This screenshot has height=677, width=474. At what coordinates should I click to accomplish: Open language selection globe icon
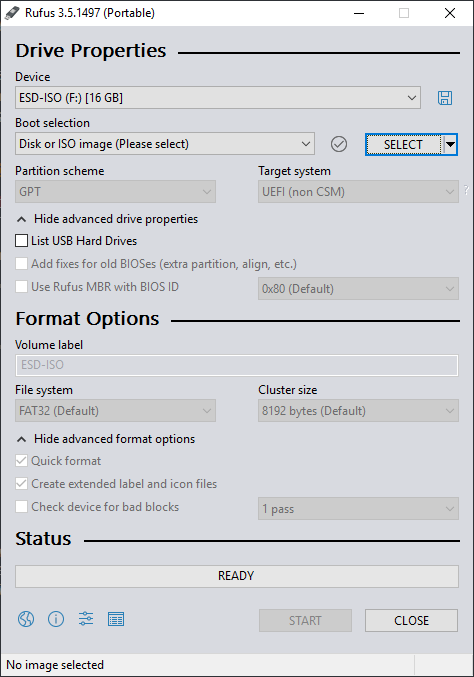click(x=26, y=619)
